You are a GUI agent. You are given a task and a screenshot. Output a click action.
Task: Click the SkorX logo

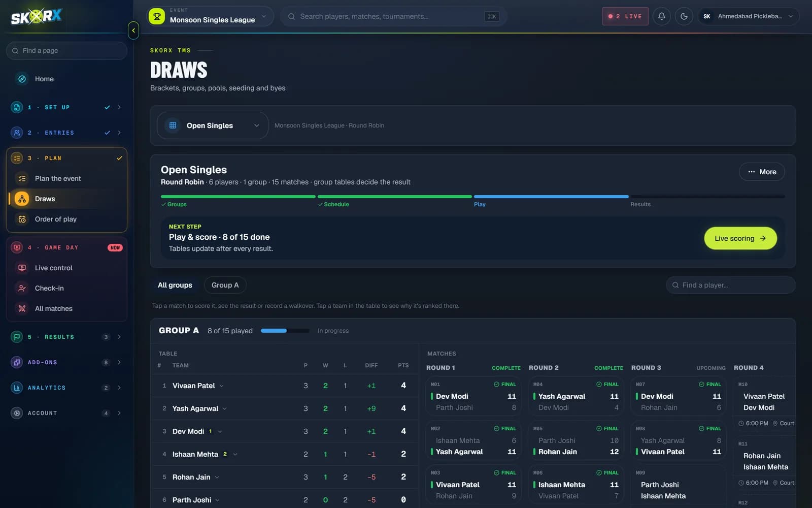click(37, 17)
